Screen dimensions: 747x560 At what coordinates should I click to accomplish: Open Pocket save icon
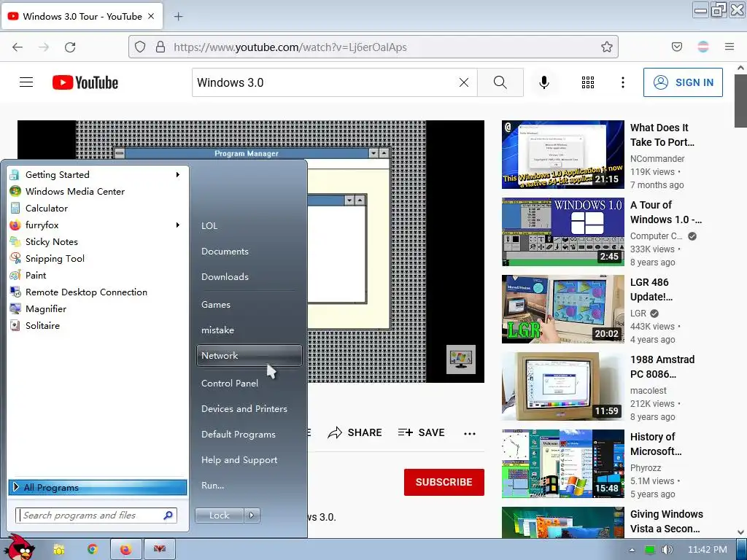tap(677, 47)
